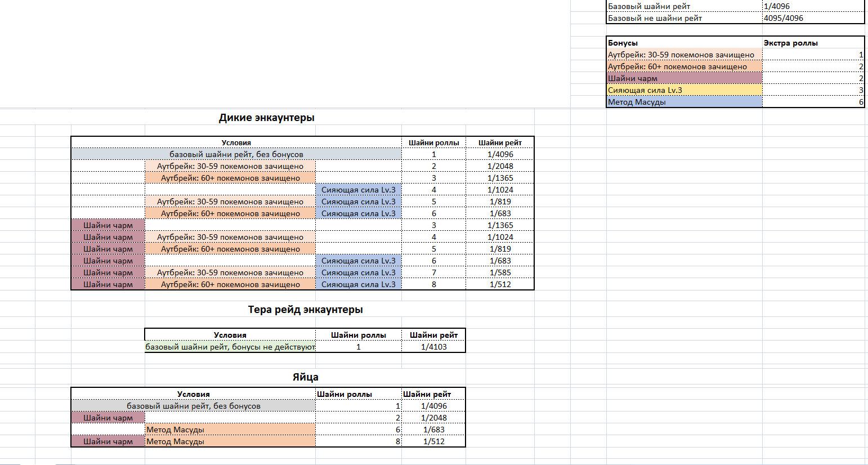Screen dimensions: 868x465
Task: Click 'Шайни чарм' in the Бонусы table
Action: (x=684, y=78)
